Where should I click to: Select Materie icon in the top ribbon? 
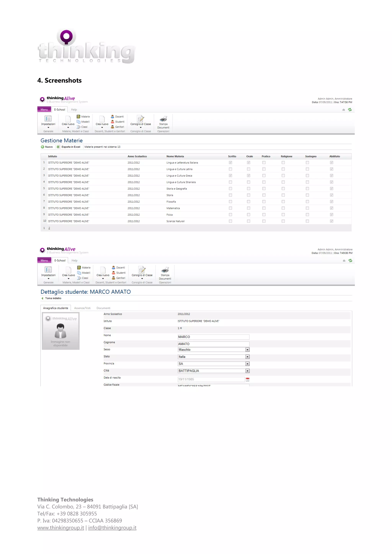pyautogui.click(x=79, y=117)
